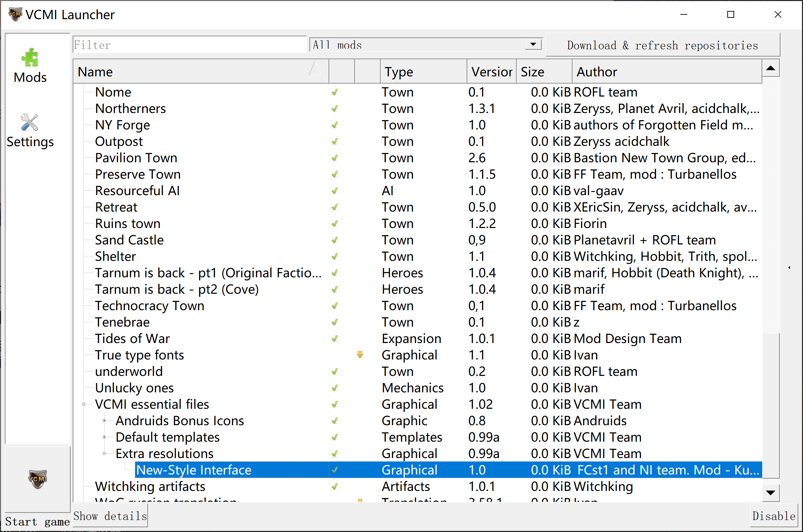Click the enabled checkmark next to Nome

point(335,92)
